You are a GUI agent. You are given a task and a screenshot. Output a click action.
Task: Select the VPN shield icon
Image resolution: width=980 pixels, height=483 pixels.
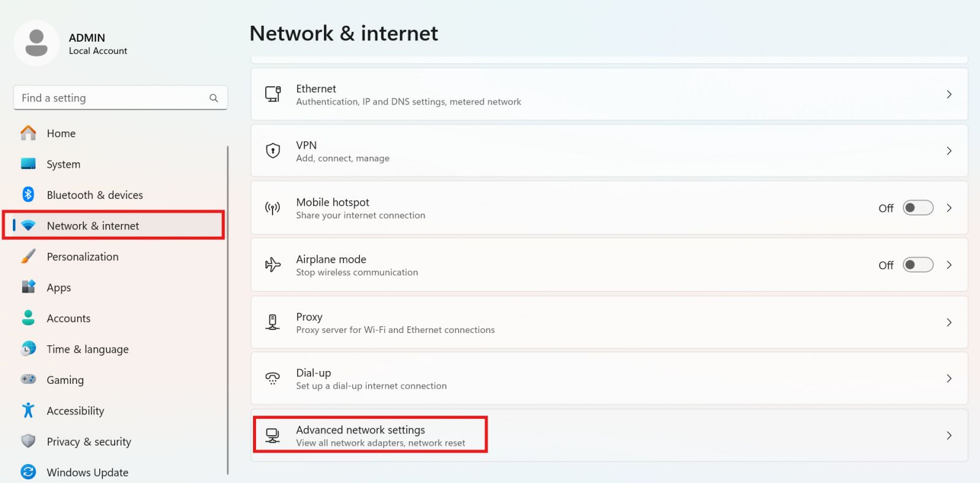tap(273, 151)
